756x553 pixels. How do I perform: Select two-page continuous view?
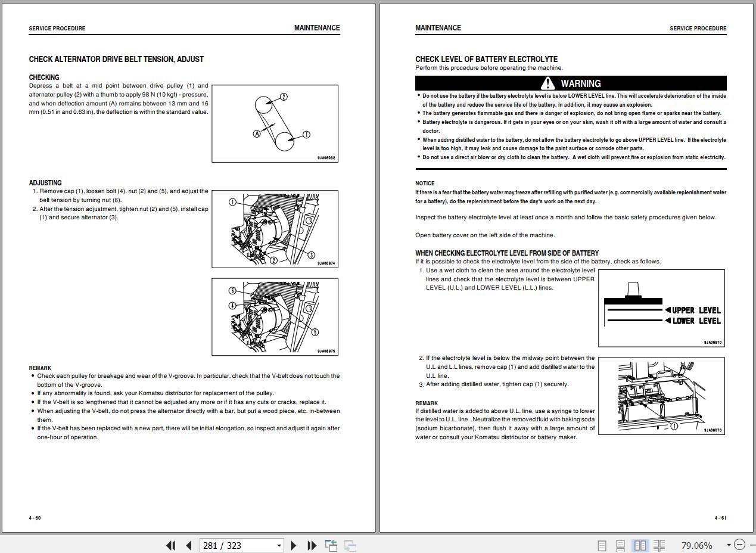[x=659, y=545]
